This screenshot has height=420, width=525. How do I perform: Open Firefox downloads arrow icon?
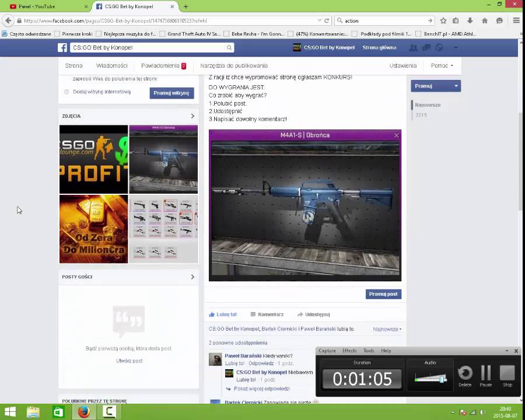[x=470, y=21]
